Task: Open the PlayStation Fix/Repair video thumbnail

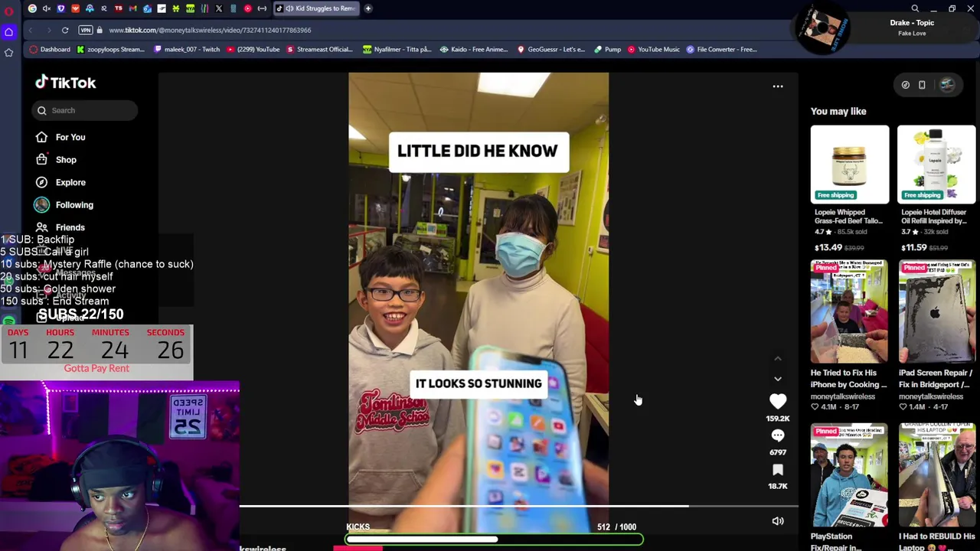Action: [850, 475]
